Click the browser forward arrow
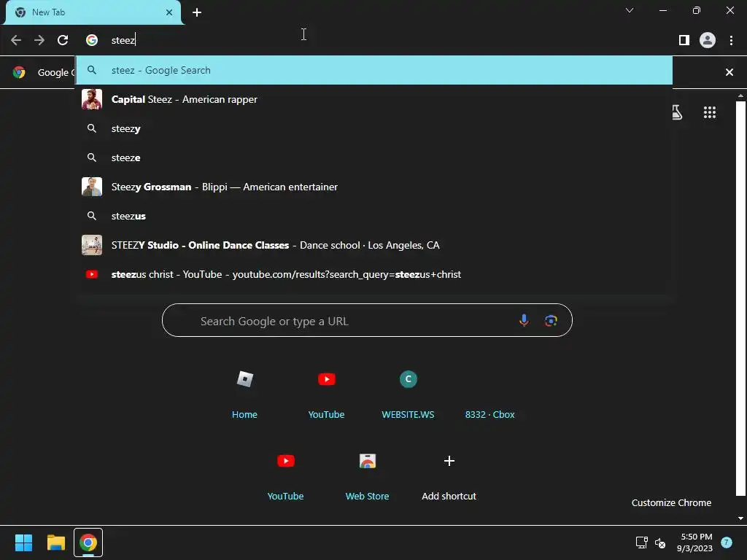 tap(39, 40)
